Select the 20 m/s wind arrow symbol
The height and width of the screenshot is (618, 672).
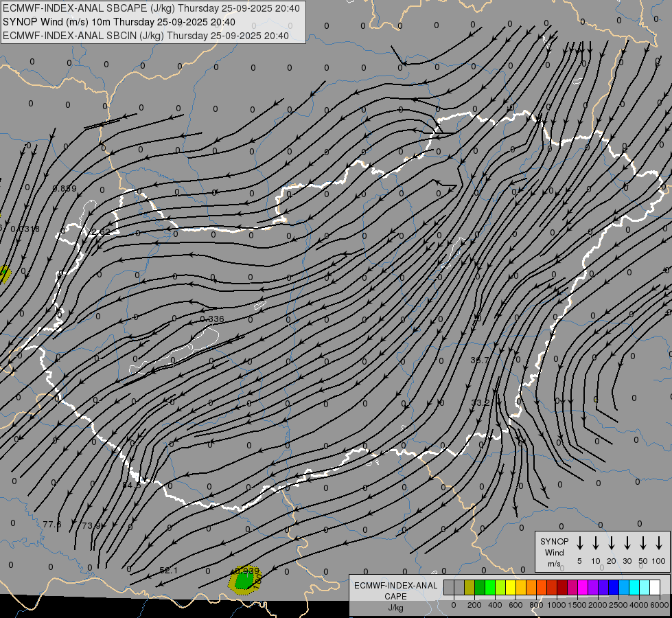pyautogui.click(x=611, y=543)
